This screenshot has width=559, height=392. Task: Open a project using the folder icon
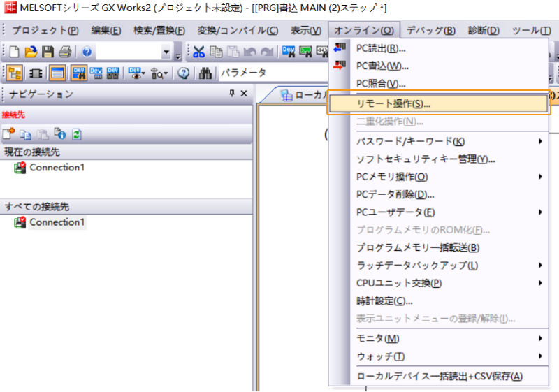[31, 52]
